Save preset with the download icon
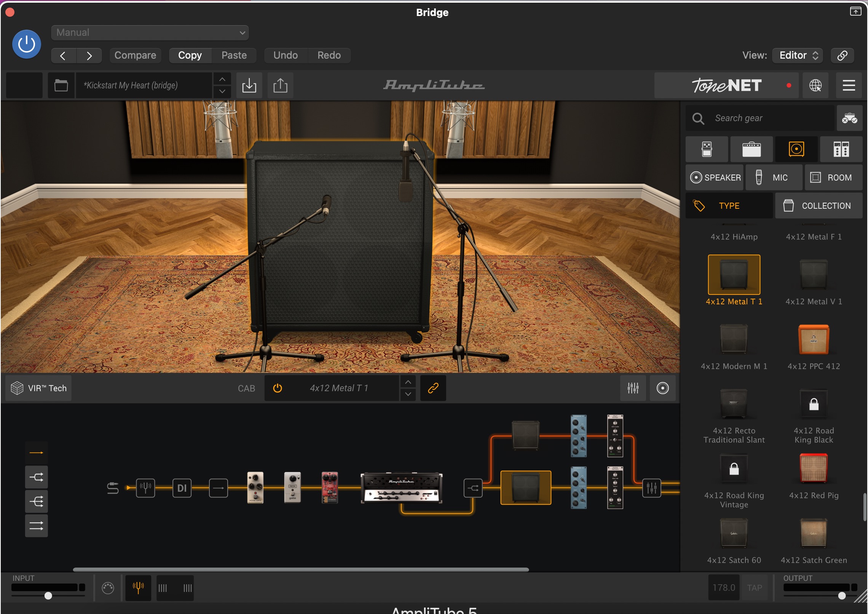The image size is (868, 614). tap(249, 85)
